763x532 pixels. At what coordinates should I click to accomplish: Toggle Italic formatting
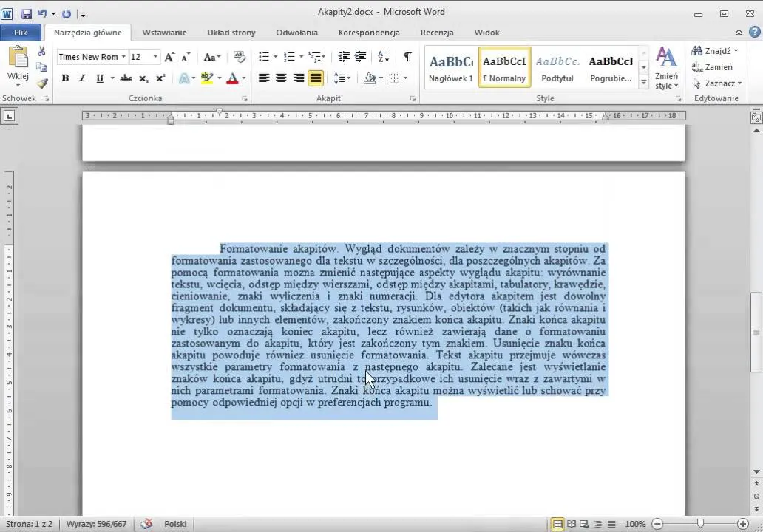[82, 78]
